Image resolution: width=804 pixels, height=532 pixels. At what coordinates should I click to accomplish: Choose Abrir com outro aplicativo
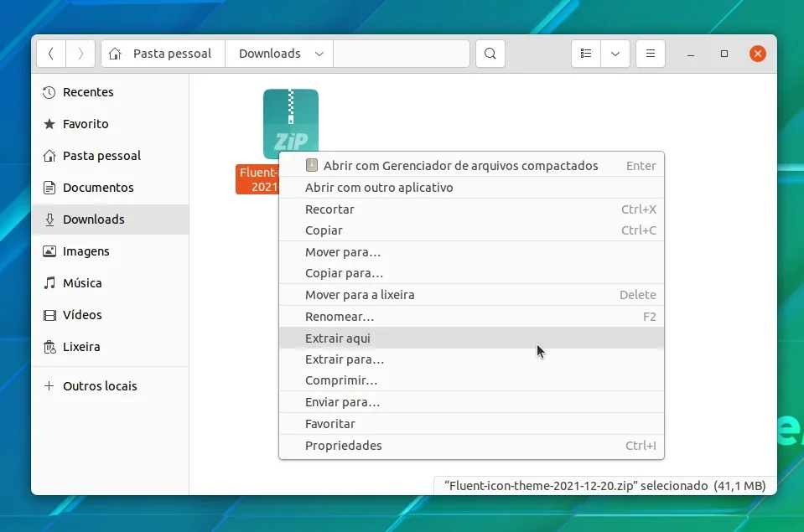[x=471, y=188]
